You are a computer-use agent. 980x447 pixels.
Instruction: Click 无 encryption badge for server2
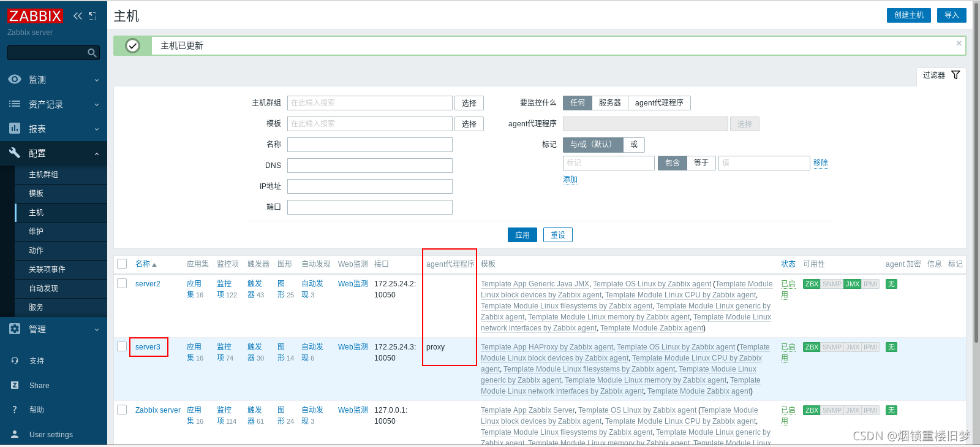[x=891, y=284]
